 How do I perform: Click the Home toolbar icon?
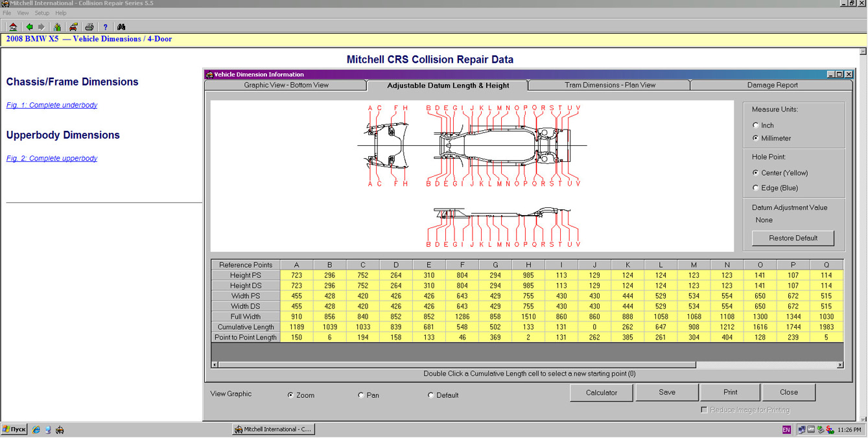click(12, 27)
